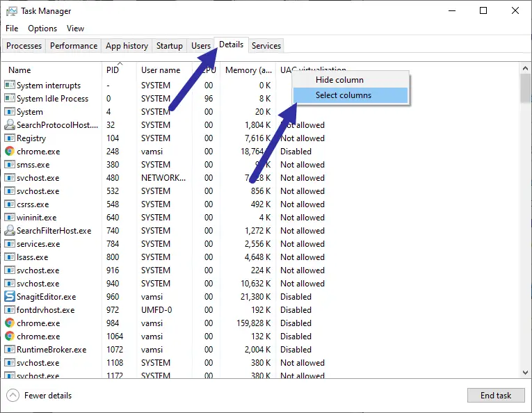Viewport: 532px width, 413px height.
Task: Click the Chrome icon for PID 984
Action: [x=10, y=323]
